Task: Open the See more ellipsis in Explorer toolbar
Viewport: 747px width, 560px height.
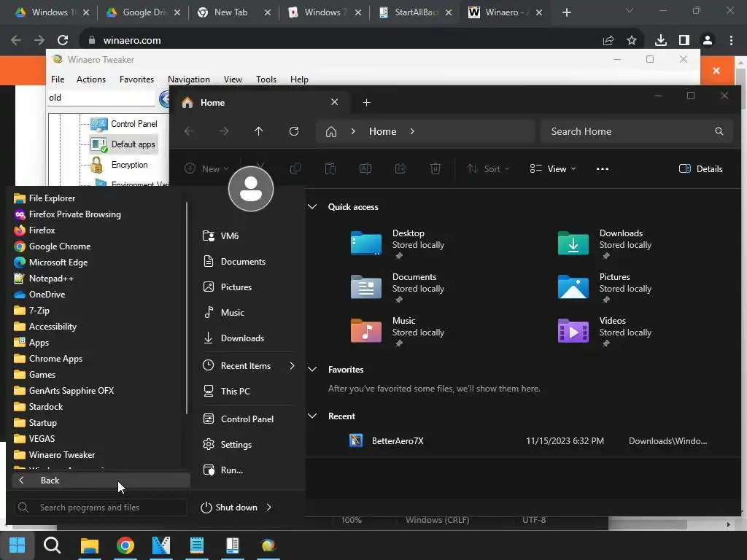Action: coord(602,168)
